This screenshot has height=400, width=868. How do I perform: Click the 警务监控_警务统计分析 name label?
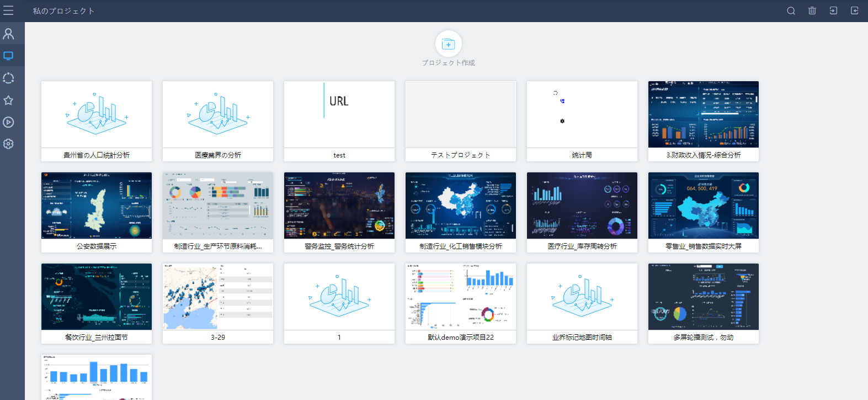point(339,246)
